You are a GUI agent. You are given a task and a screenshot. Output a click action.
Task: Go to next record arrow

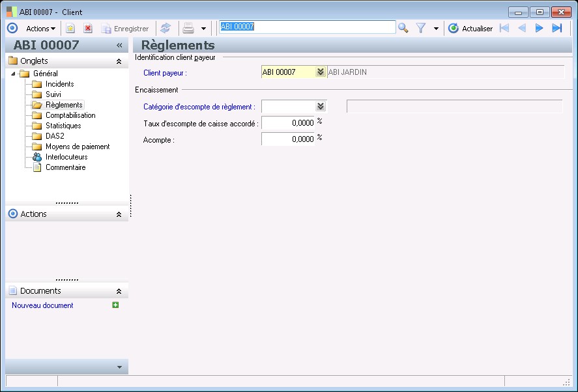[539, 28]
